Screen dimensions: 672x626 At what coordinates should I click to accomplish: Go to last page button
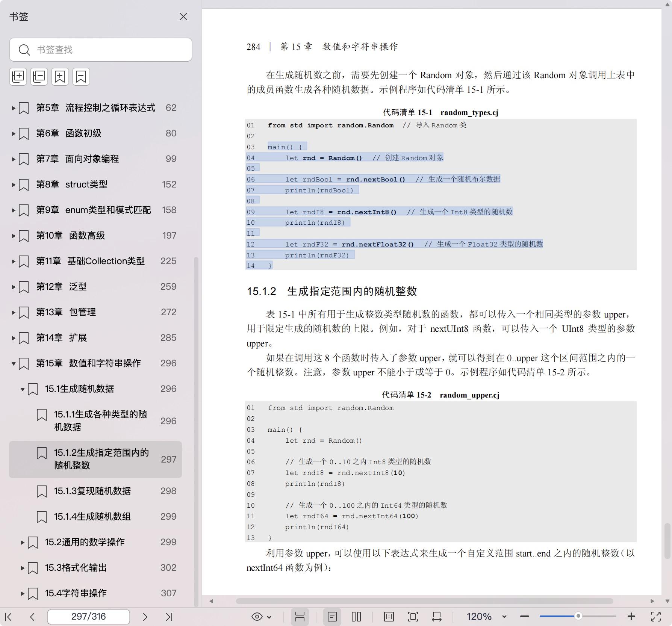click(x=169, y=617)
